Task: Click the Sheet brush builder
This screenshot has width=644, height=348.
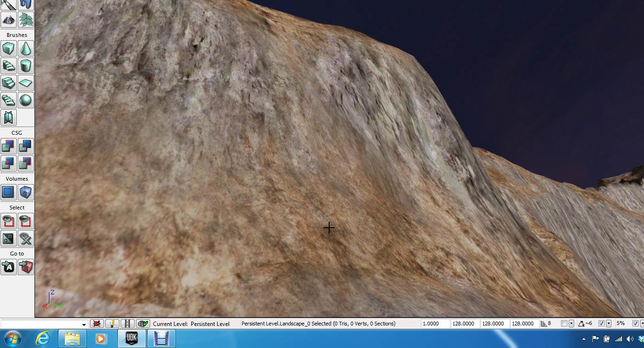Action: (25, 83)
